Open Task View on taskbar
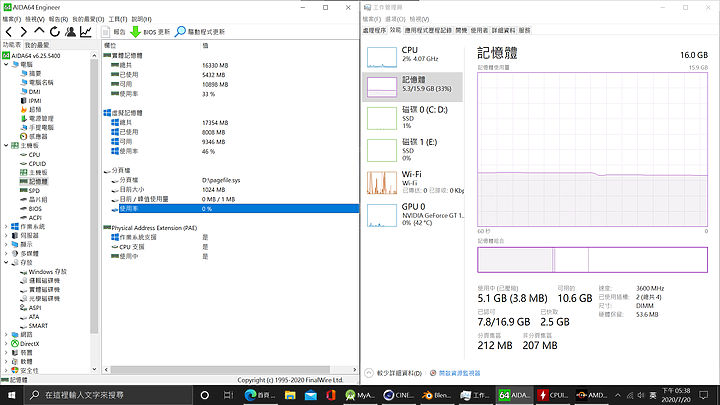The height and width of the screenshot is (405, 720). (228, 395)
